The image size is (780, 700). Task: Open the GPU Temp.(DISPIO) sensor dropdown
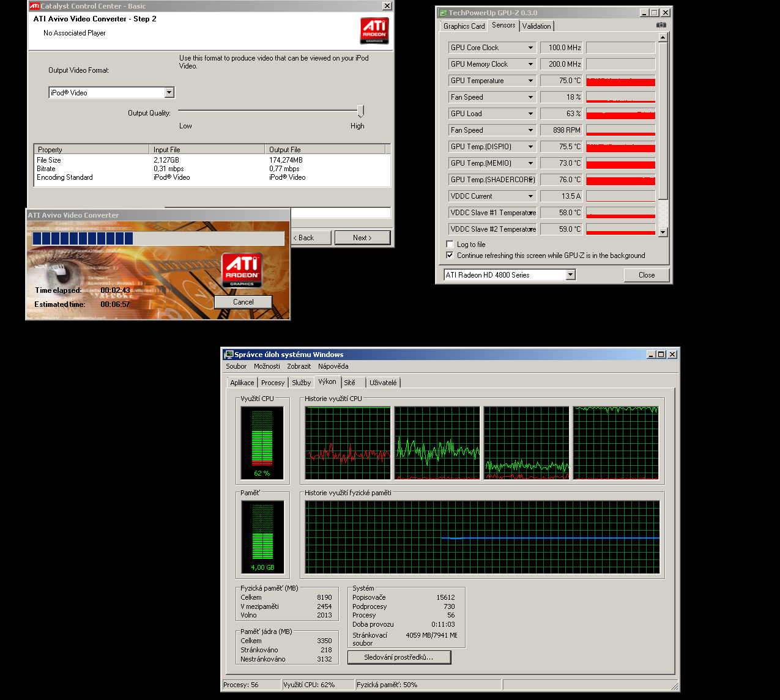pyautogui.click(x=530, y=147)
